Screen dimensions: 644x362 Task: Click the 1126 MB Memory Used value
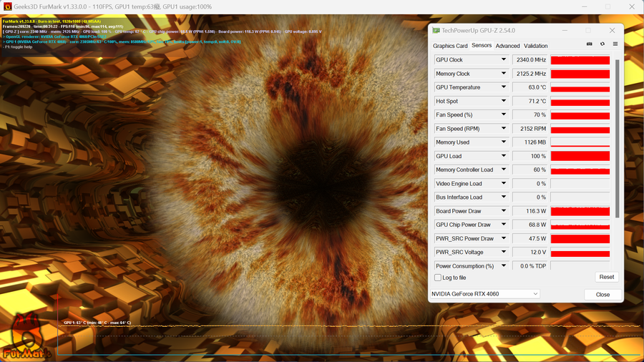point(529,142)
